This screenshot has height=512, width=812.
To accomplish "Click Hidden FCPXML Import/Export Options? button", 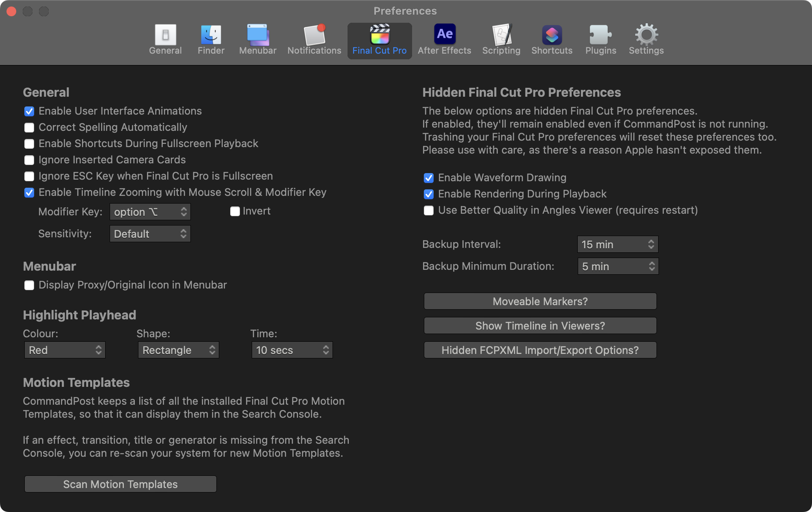I will click(540, 350).
